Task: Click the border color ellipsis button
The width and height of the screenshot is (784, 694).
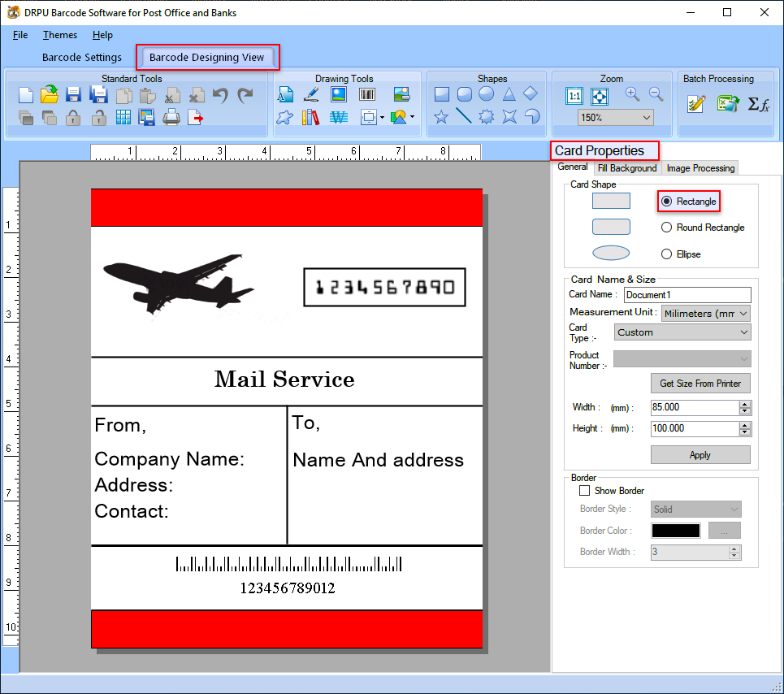Action: pyautogui.click(x=724, y=531)
